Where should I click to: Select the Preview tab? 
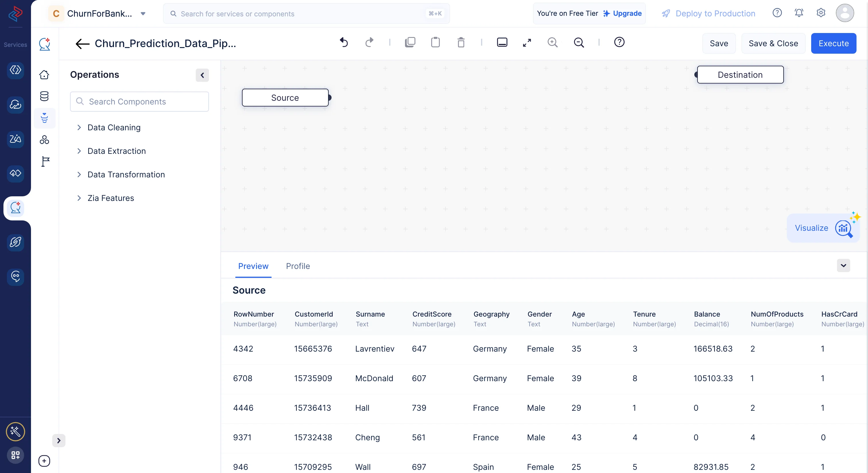click(253, 266)
